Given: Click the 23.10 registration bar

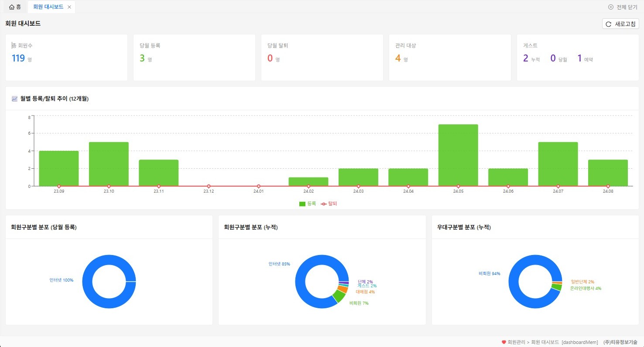Looking at the screenshot, I should click(x=109, y=164).
